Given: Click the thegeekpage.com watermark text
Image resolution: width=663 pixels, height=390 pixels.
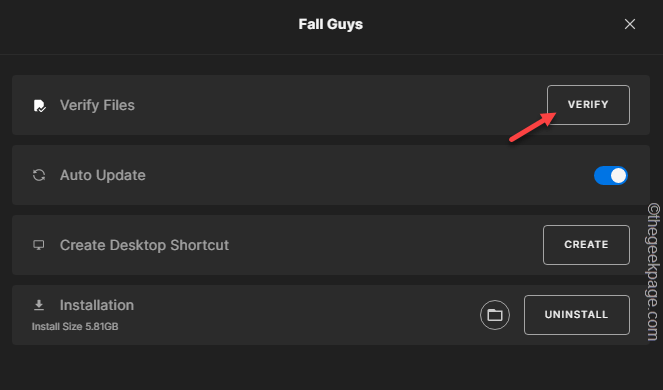Looking at the screenshot, I should pos(654,272).
